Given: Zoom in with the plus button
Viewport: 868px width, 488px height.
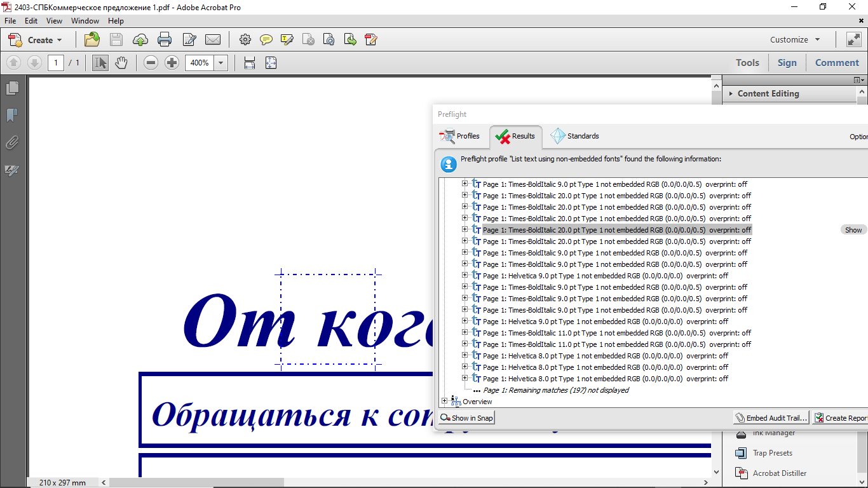Looking at the screenshot, I should point(172,63).
